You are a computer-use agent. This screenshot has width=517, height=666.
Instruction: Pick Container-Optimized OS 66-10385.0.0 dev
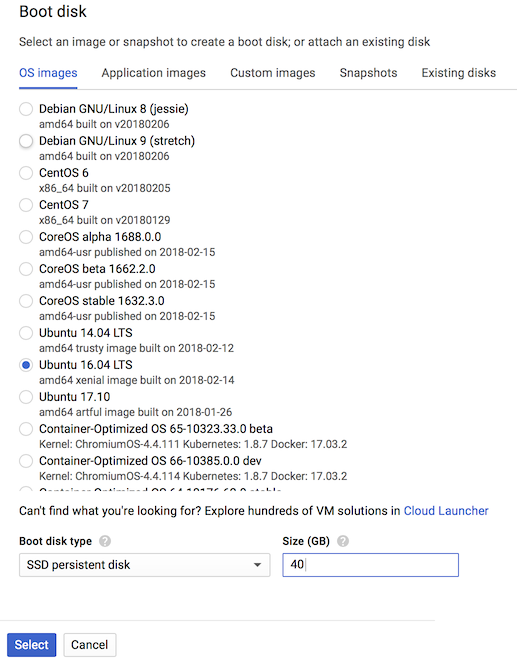coord(26,461)
